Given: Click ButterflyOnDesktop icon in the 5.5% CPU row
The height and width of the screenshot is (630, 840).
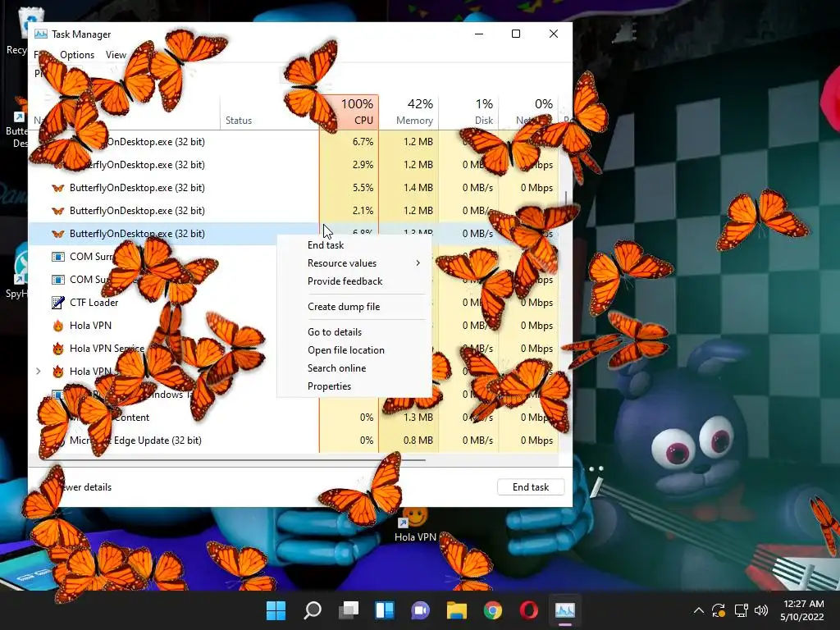Looking at the screenshot, I should (58, 188).
